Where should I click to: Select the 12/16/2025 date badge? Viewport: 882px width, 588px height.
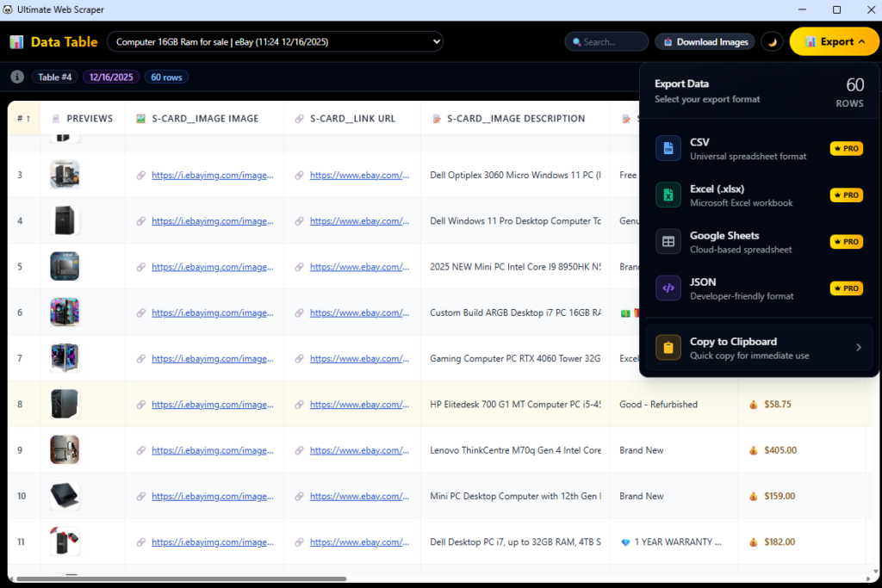[x=111, y=77]
